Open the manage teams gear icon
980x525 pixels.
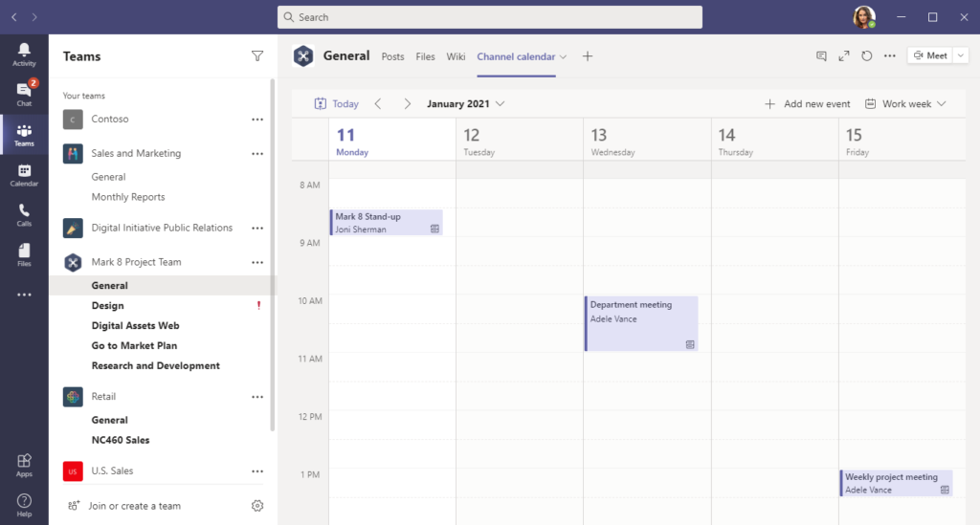257,506
